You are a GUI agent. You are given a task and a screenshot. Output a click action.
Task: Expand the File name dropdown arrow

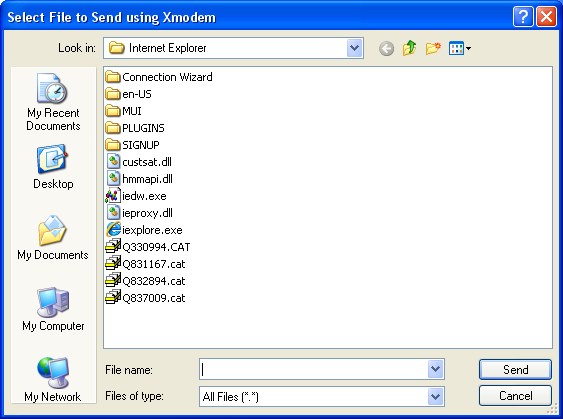click(436, 369)
